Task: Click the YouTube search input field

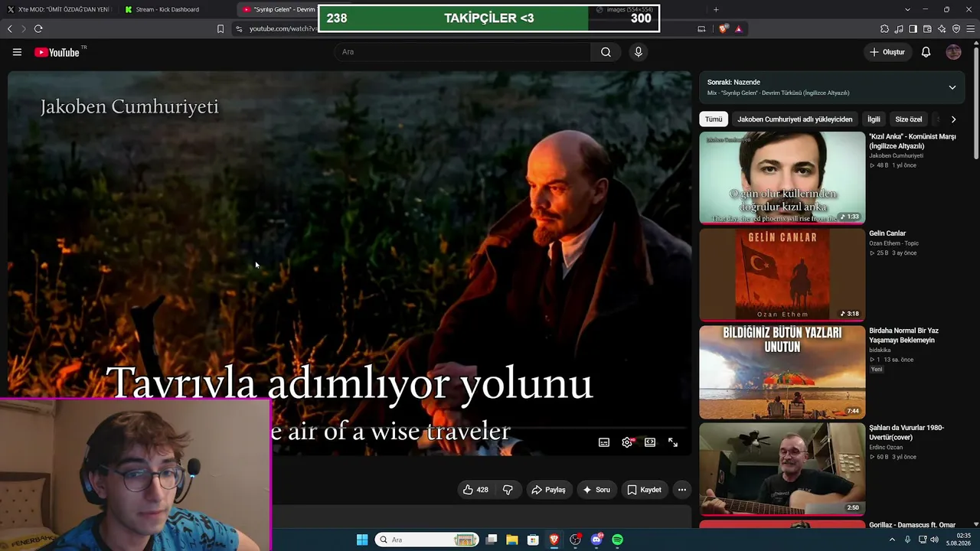Action: click(x=462, y=52)
